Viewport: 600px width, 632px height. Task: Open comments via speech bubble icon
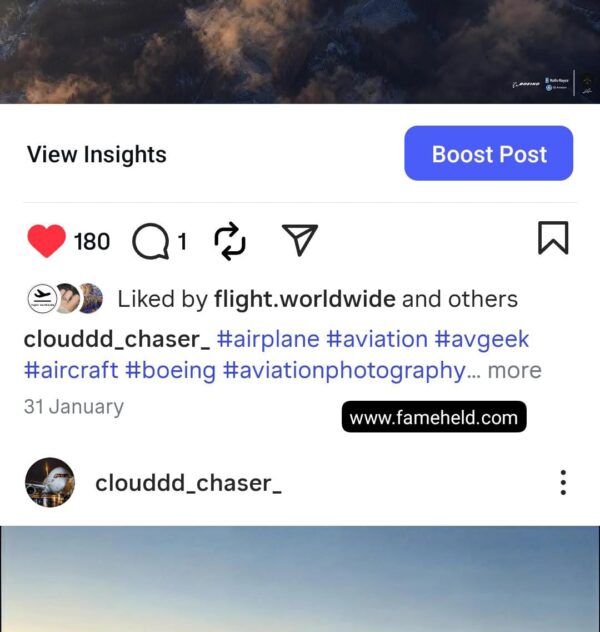click(x=150, y=241)
